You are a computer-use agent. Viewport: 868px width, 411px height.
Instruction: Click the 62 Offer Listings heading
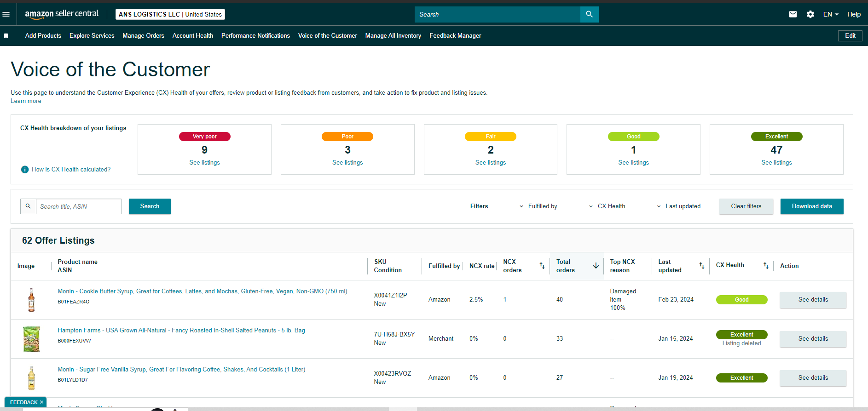click(x=58, y=240)
